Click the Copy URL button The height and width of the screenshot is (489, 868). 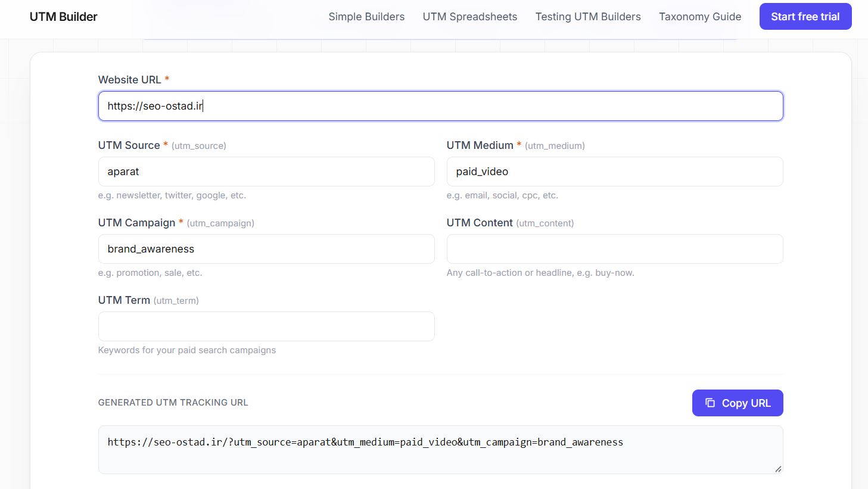pos(738,403)
